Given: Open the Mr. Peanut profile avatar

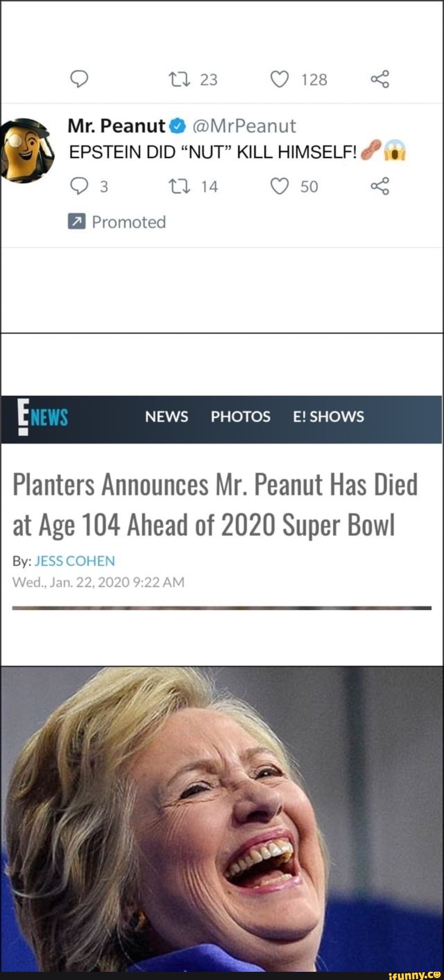Looking at the screenshot, I should click(x=27, y=150).
